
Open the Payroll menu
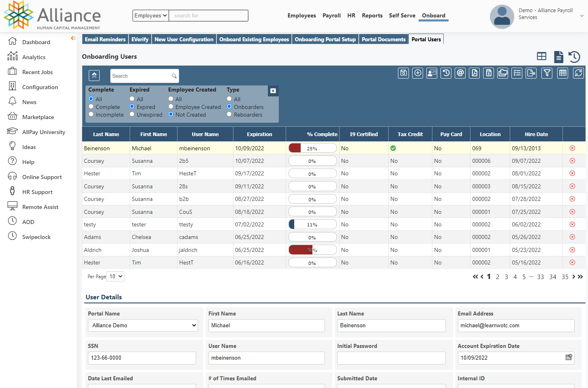point(331,16)
